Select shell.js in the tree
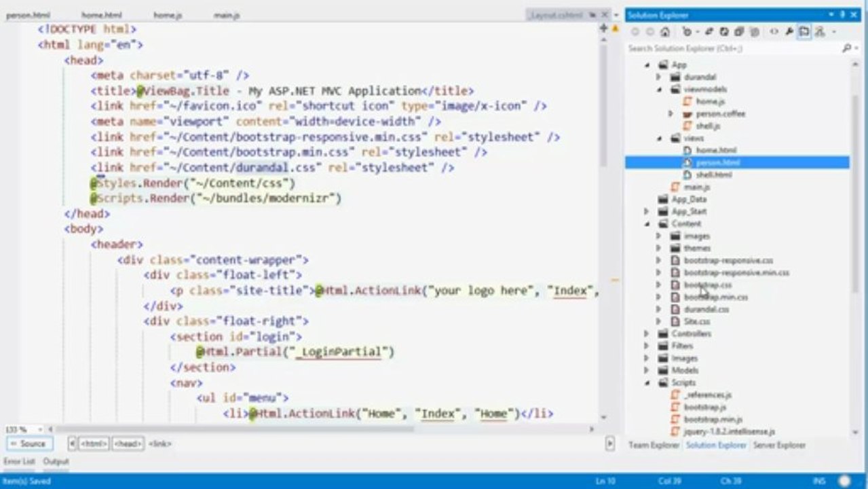The image size is (868, 489). (708, 126)
